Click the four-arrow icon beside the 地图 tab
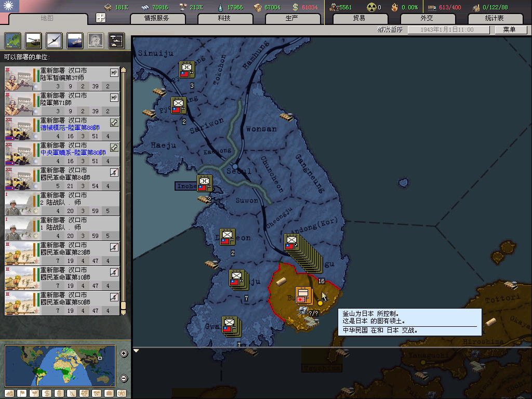 [x=101, y=18]
